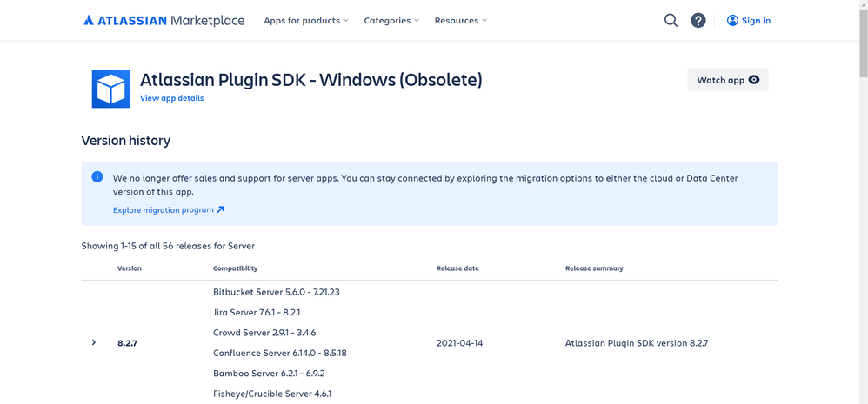Open the search magnifier icon
Viewport: 868px width, 404px height.
(671, 21)
